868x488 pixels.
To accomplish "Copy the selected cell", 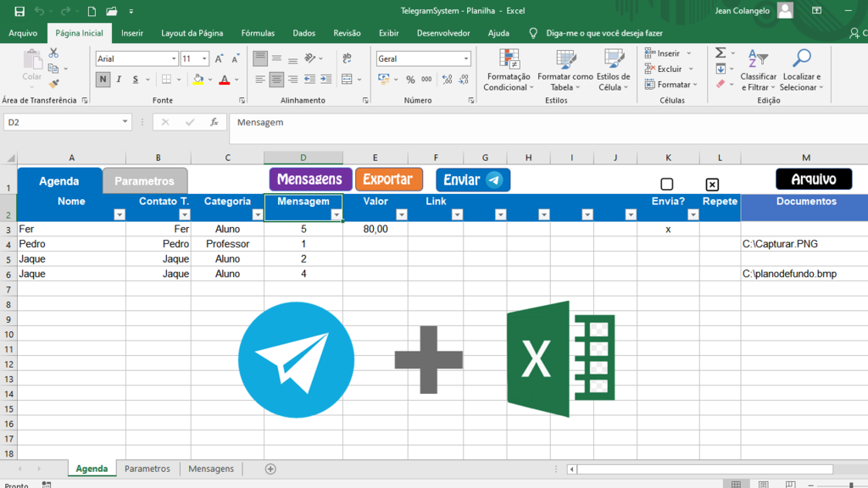I will coord(53,69).
